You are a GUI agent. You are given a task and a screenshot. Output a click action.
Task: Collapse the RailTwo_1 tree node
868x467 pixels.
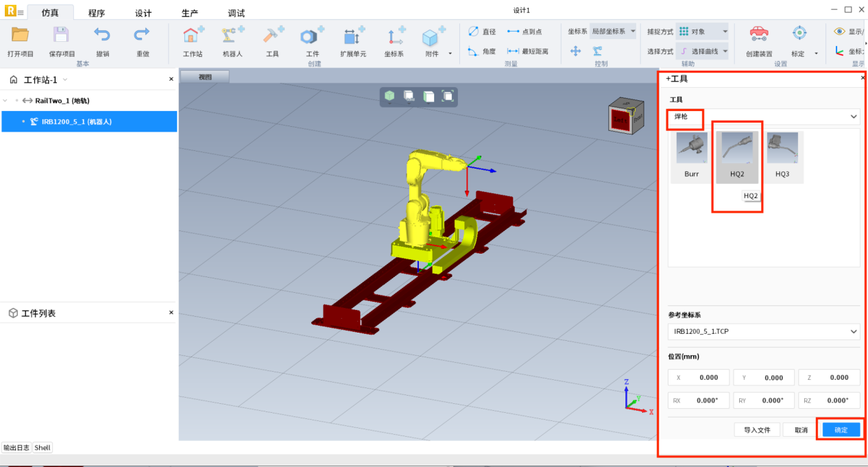7,101
